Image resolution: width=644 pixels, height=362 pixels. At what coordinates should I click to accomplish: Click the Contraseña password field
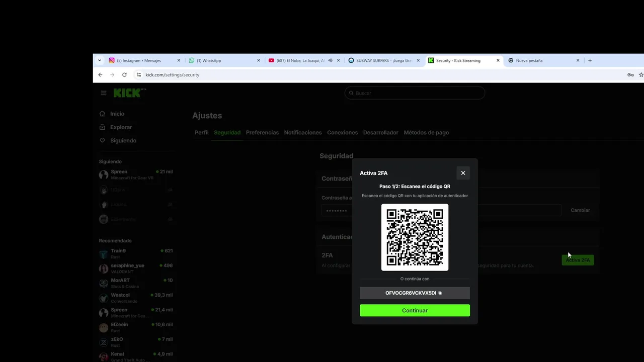[441, 210]
